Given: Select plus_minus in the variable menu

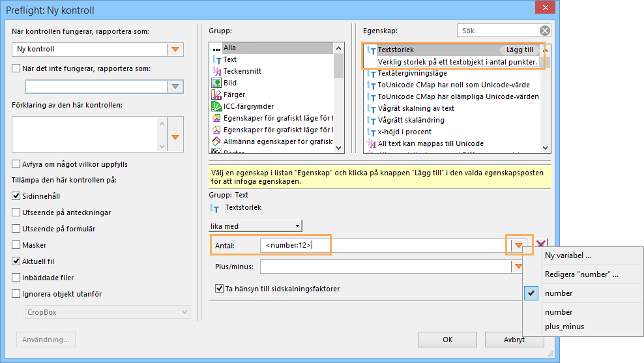Looking at the screenshot, I should coord(564,327).
